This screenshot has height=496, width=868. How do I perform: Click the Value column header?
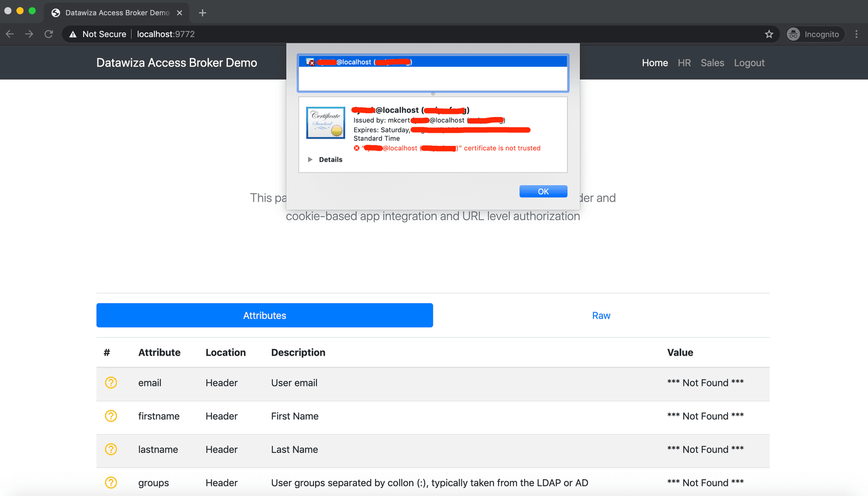coord(680,352)
